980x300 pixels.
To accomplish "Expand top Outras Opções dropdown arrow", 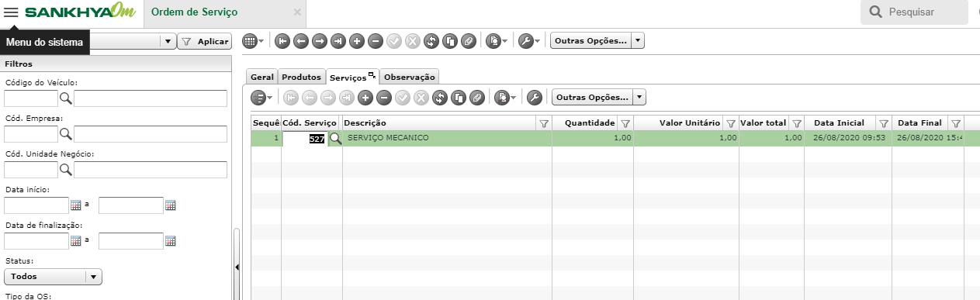I will [x=638, y=41].
